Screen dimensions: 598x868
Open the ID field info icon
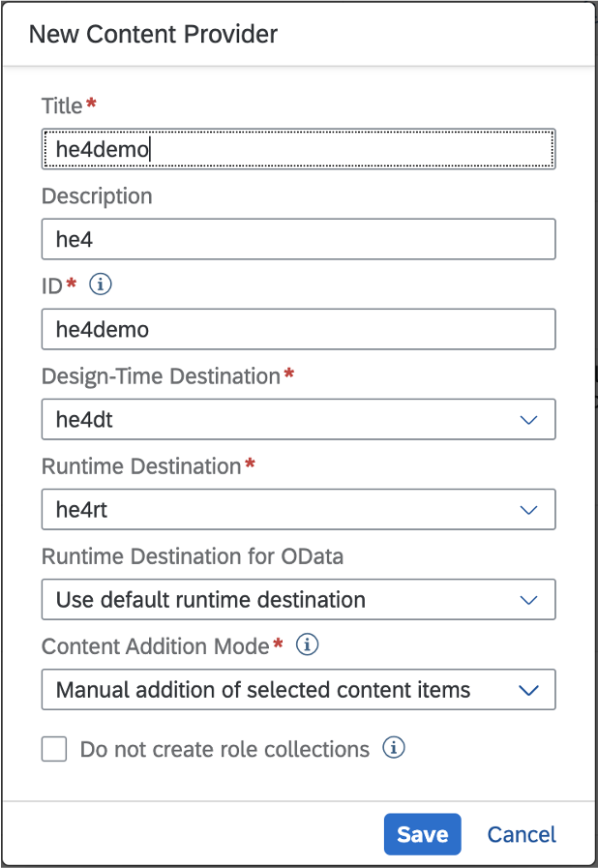[x=101, y=284]
